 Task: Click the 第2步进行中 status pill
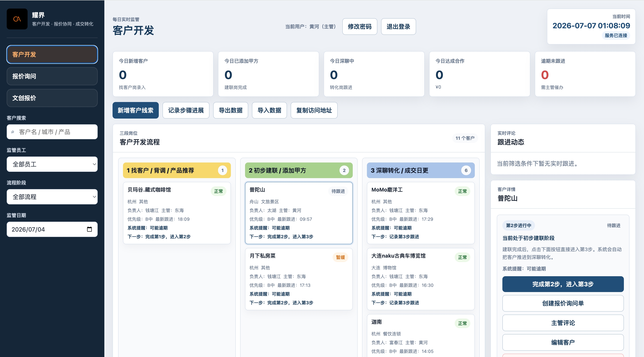(x=519, y=225)
